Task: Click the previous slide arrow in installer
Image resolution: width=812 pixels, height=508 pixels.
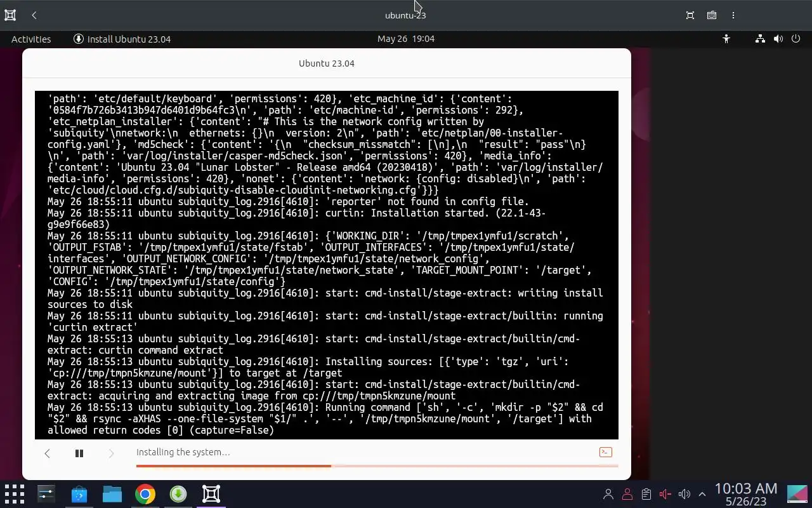Action: 47,453
